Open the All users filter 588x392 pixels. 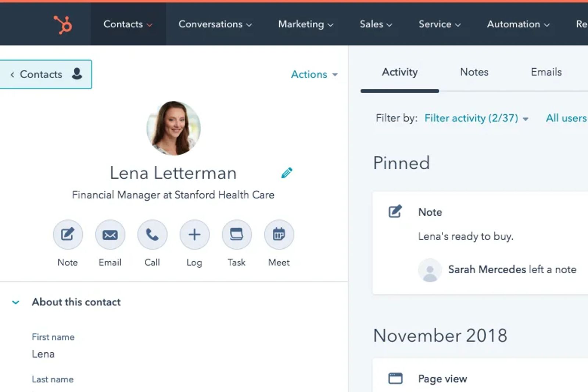click(566, 118)
